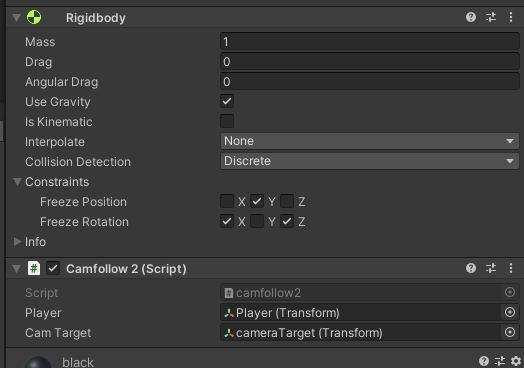The height and width of the screenshot is (368, 524).
Task: Click the Freeze Position label
Action: point(83,202)
